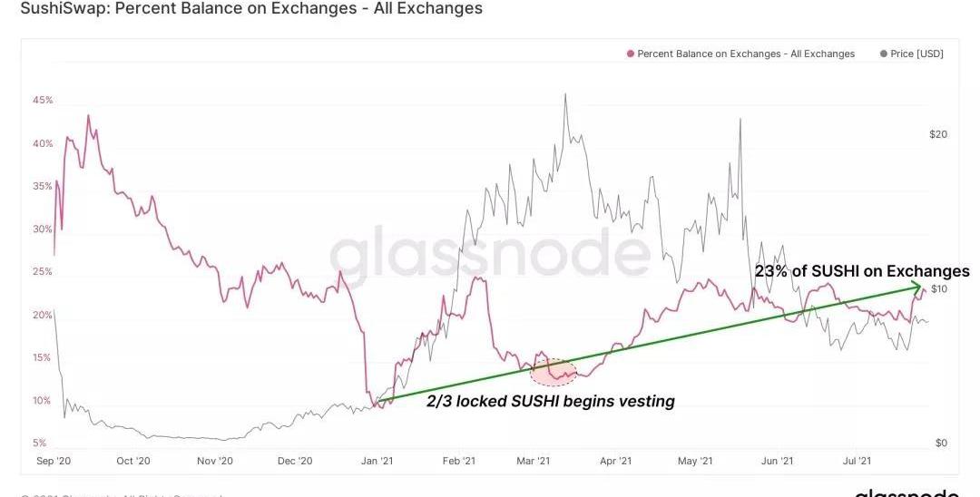Screen dimensions: 980x497
Task: Click the glassnode watermark in chart center
Action: pyautogui.click(x=490, y=258)
